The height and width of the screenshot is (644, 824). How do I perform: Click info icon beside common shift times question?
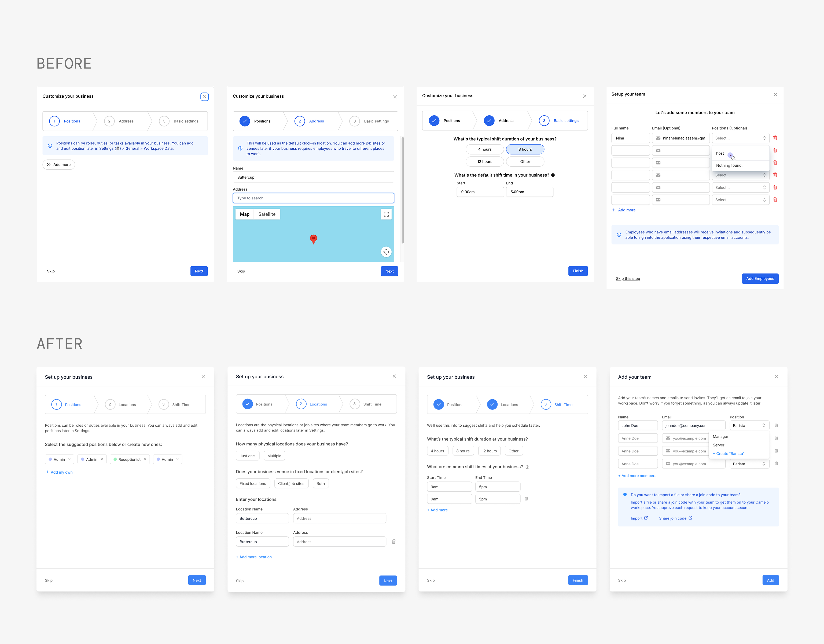coord(527,467)
